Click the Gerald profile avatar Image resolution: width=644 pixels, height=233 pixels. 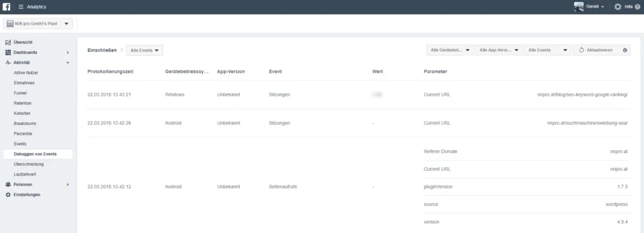tap(579, 7)
